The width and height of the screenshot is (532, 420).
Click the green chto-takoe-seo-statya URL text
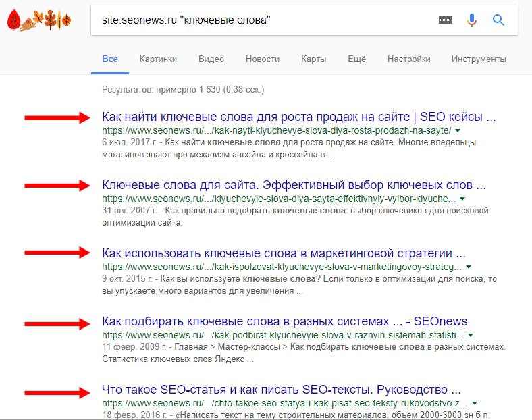click(x=285, y=403)
